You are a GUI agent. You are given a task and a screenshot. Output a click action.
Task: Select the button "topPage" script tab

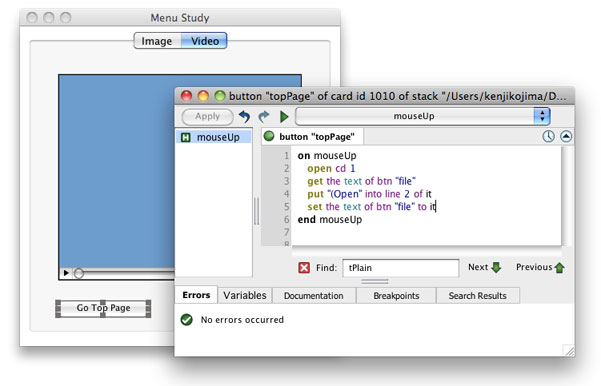312,137
